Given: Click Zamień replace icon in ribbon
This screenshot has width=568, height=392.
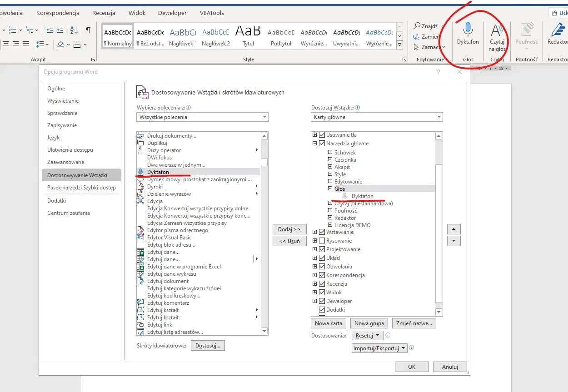Looking at the screenshot, I should pos(416,37).
